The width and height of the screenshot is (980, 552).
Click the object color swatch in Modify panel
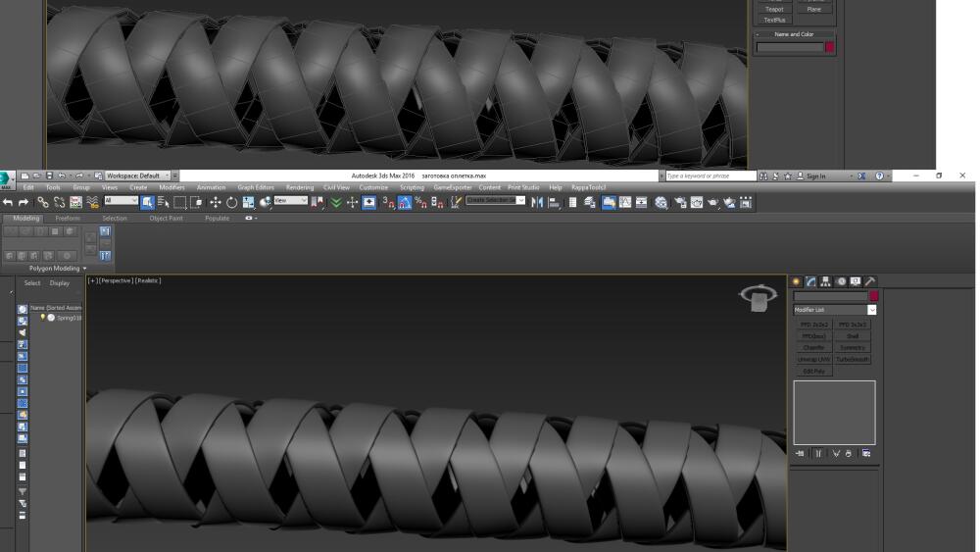coord(874,296)
